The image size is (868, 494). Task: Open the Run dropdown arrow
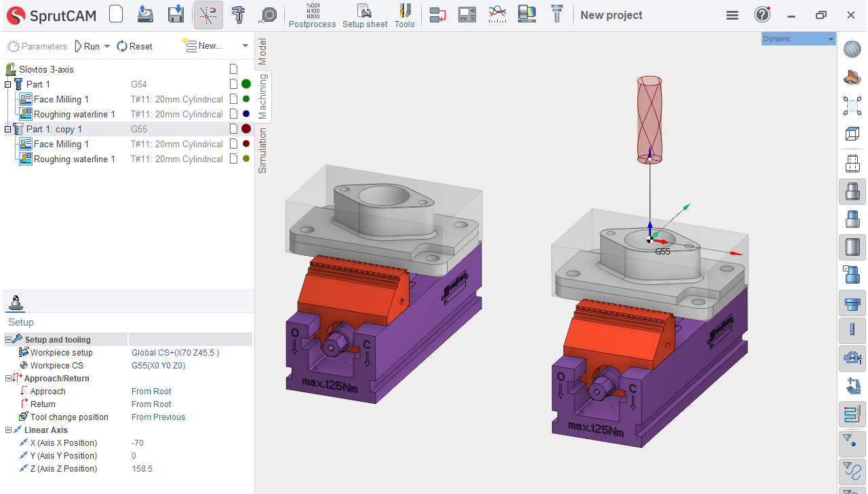[106, 46]
